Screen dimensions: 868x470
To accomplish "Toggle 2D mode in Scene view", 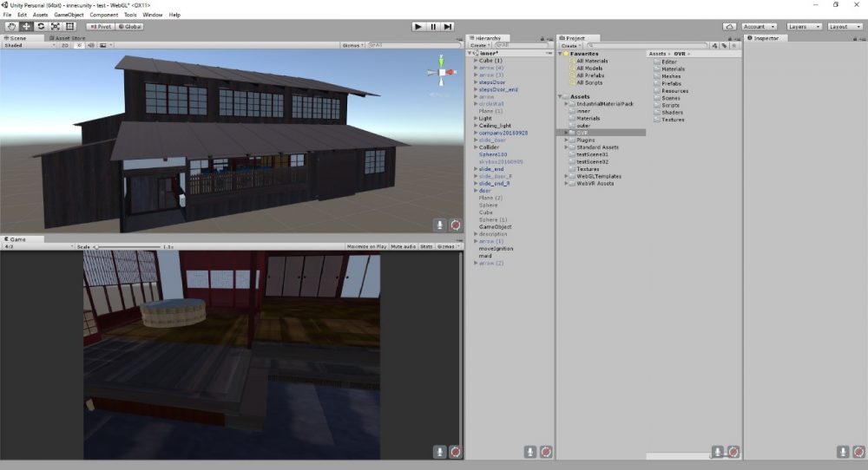I will pos(64,45).
